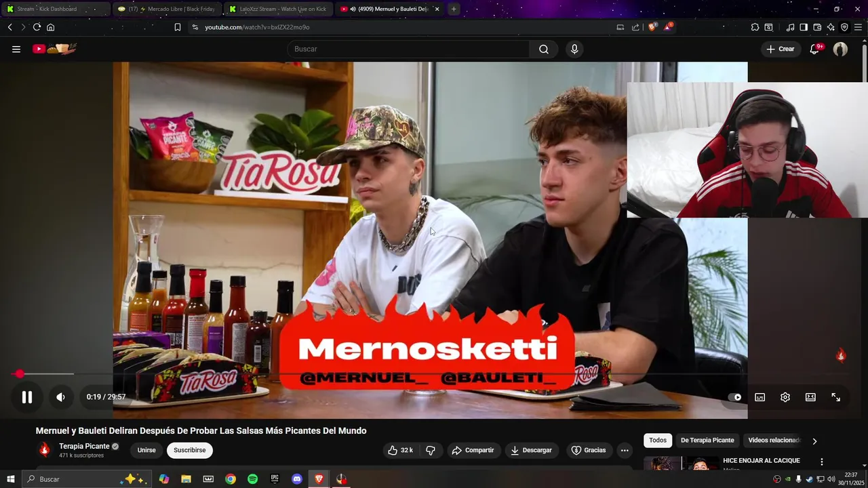Switch to theater mode

(810, 397)
